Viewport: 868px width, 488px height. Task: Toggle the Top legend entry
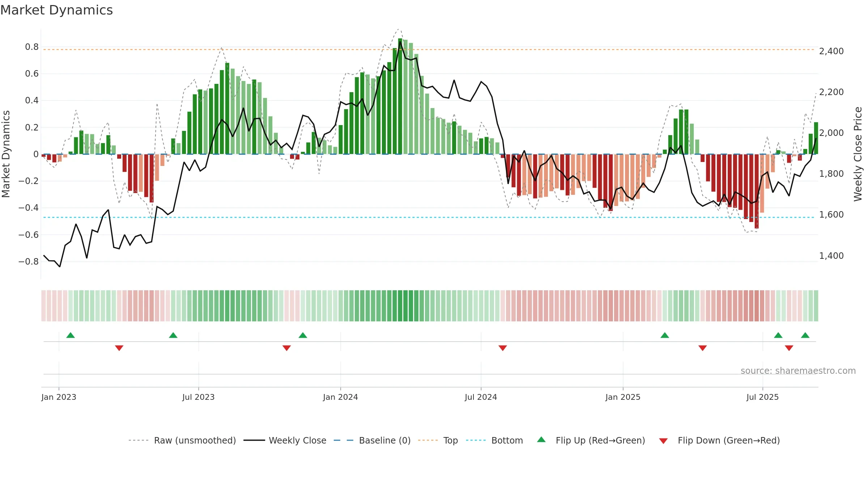tap(438, 440)
